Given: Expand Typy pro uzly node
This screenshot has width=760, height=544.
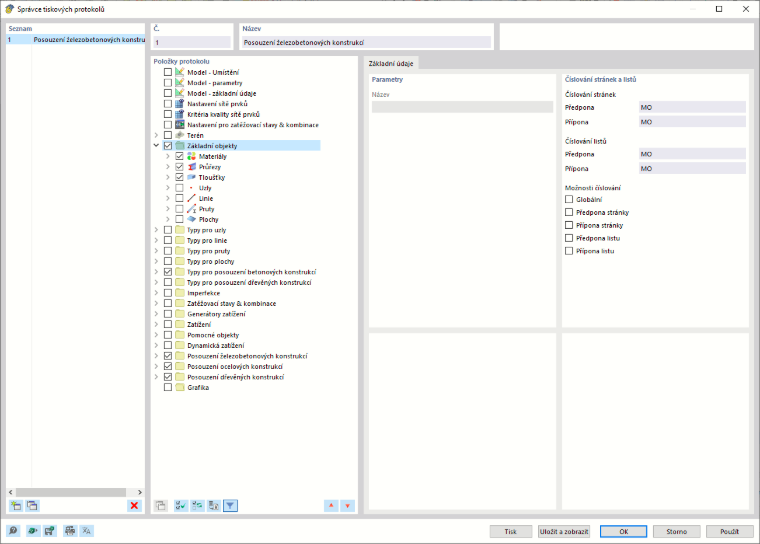Looking at the screenshot, I should [x=156, y=230].
